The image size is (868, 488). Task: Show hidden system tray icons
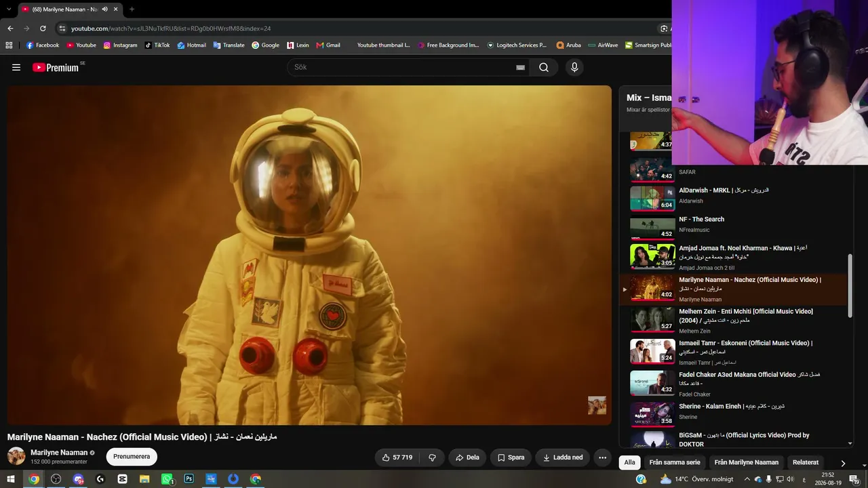point(747,479)
